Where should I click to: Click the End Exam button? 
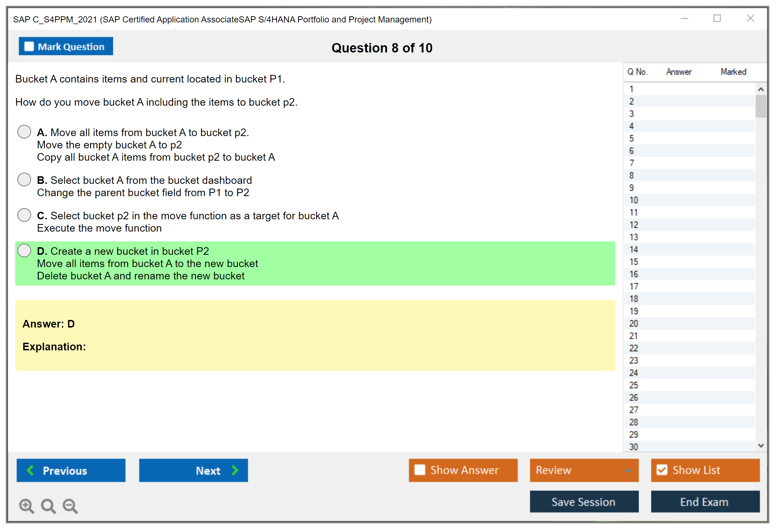pos(705,502)
